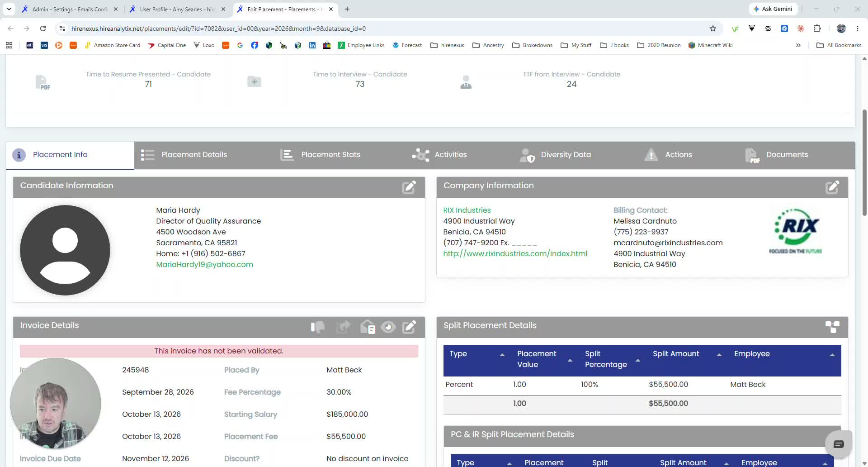The width and height of the screenshot is (868, 467).
Task: Expand the hidden bookmarks chevron
Action: 798,45
